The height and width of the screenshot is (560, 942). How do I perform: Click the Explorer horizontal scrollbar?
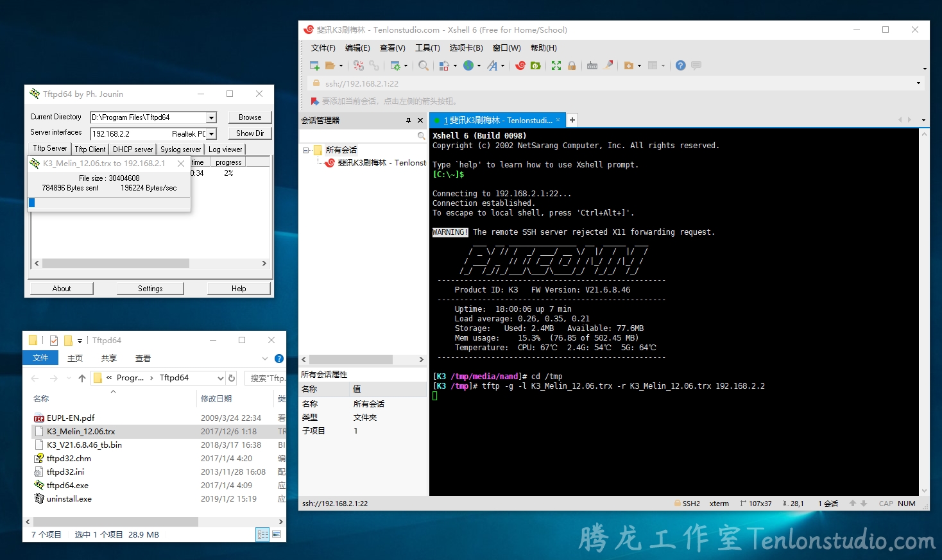point(154,522)
